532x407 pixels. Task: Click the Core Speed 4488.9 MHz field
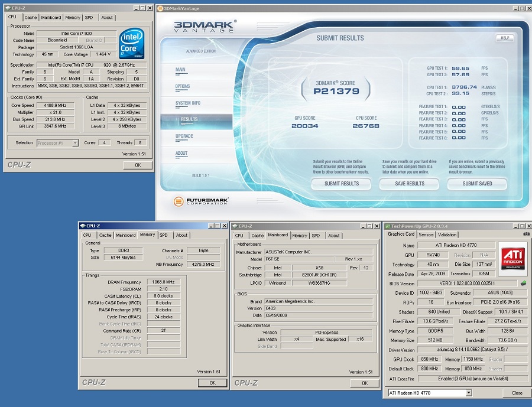56,106
